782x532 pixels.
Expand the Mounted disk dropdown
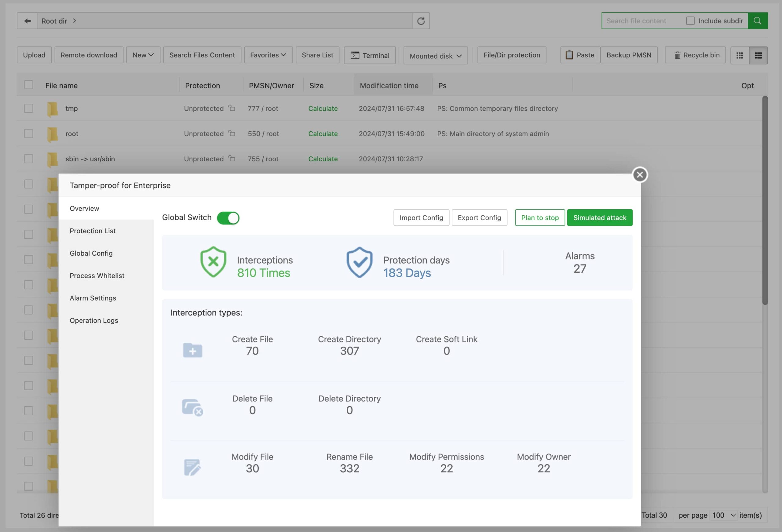(x=435, y=56)
